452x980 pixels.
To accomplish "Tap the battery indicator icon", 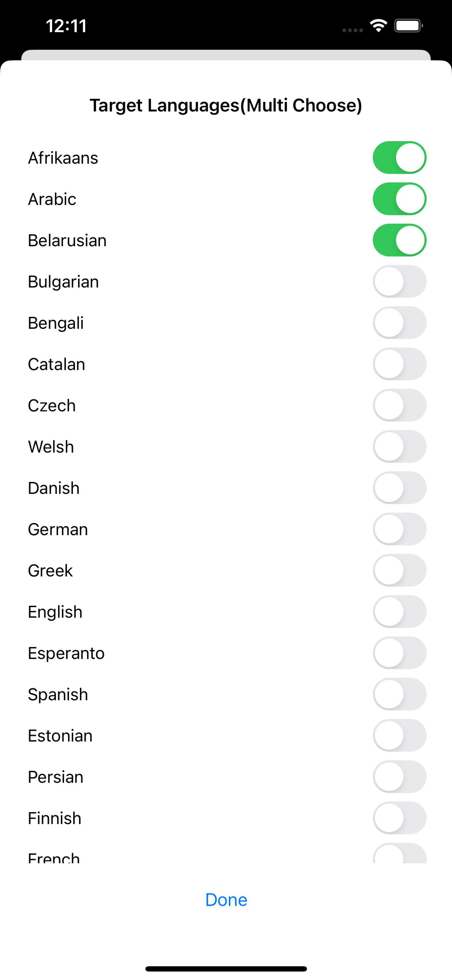I will click(x=409, y=26).
